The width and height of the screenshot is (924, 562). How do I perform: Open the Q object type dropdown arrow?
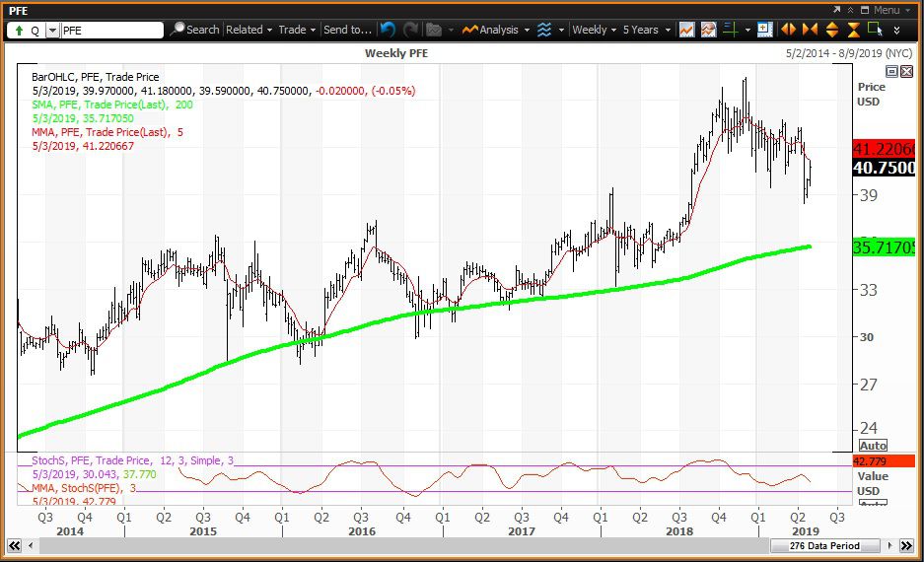(52, 30)
